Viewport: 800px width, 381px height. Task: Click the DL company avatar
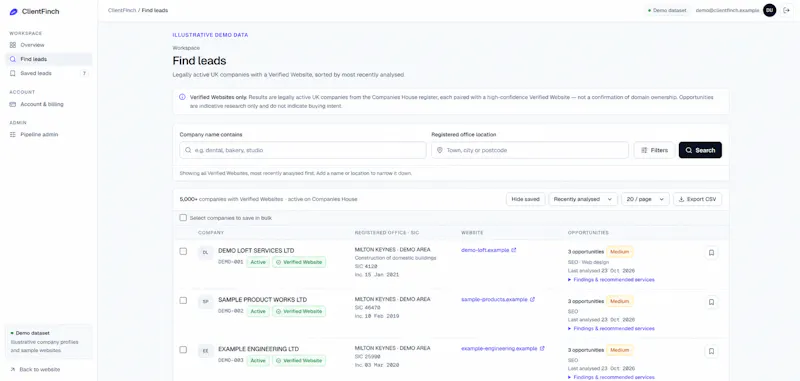click(x=206, y=252)
